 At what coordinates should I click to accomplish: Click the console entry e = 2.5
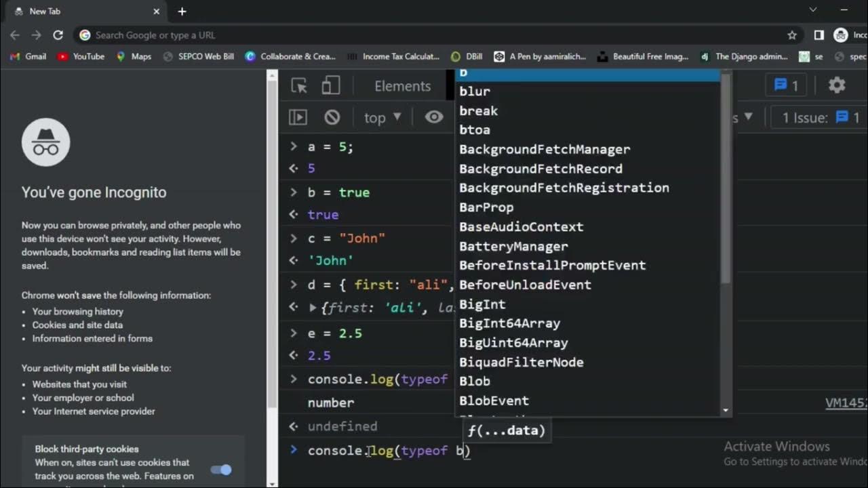click(334, 333)
